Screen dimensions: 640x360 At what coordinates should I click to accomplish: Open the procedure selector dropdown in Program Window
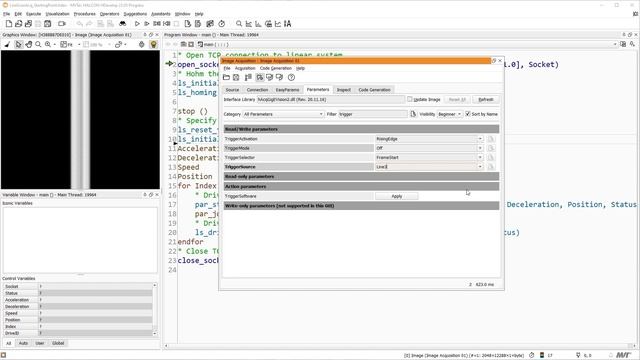[x=615, y=44]
